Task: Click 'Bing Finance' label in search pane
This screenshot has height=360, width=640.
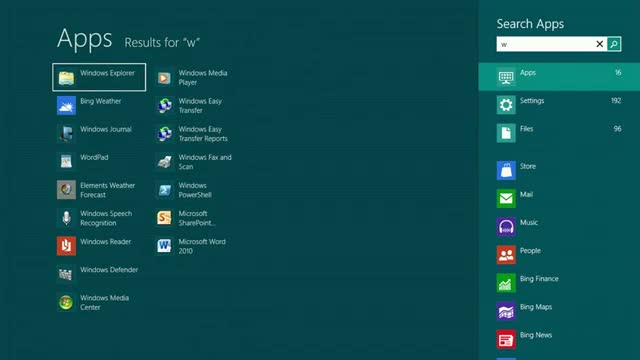Action: click(539, 279)
